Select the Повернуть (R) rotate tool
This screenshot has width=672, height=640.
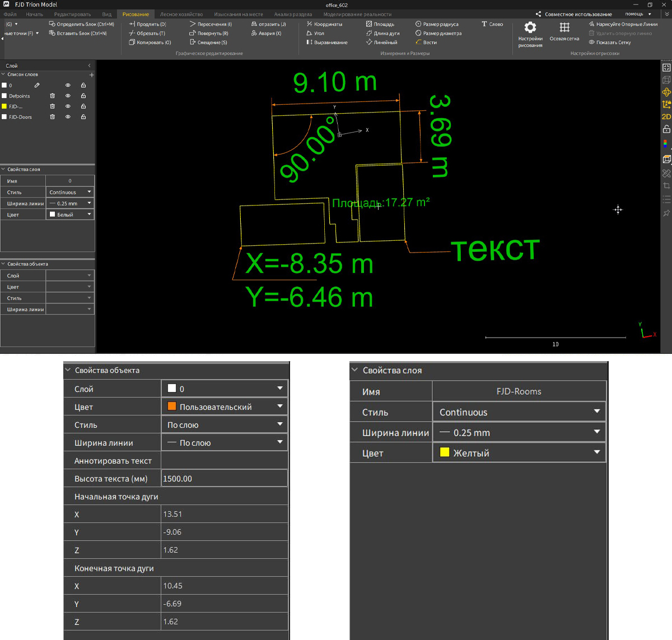[209, 34]
